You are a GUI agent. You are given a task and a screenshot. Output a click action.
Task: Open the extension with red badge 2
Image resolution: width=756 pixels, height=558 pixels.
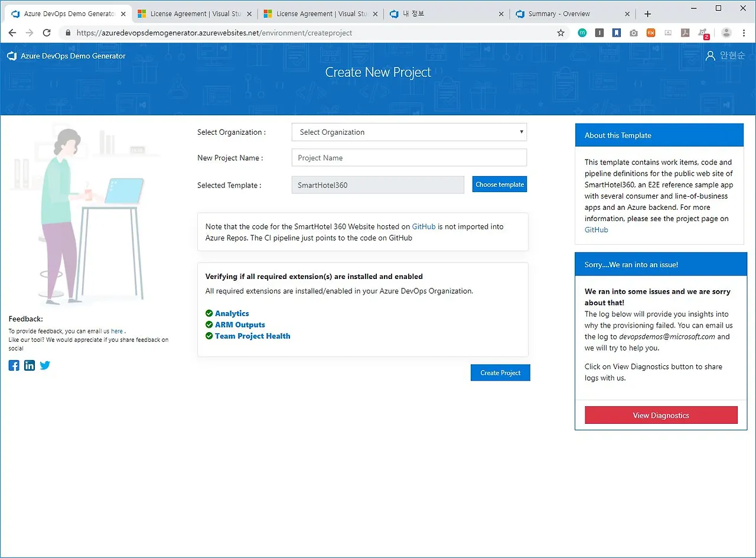[x=703, y=34]
